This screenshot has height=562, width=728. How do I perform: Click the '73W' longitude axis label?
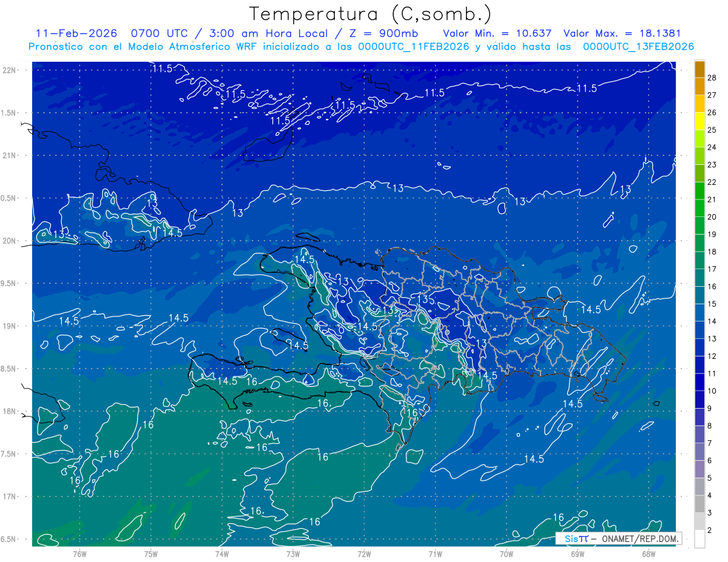coord(293,554)
